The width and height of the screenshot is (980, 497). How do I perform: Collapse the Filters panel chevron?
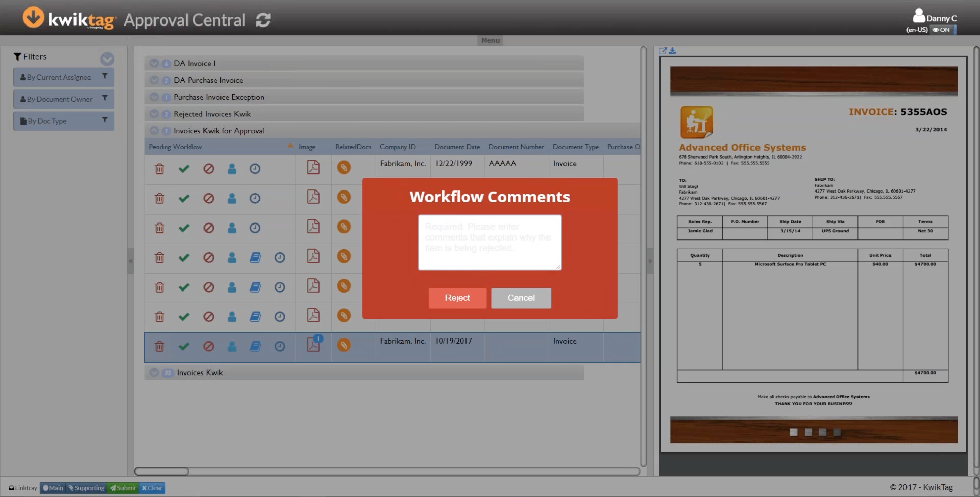click(107, 59)
